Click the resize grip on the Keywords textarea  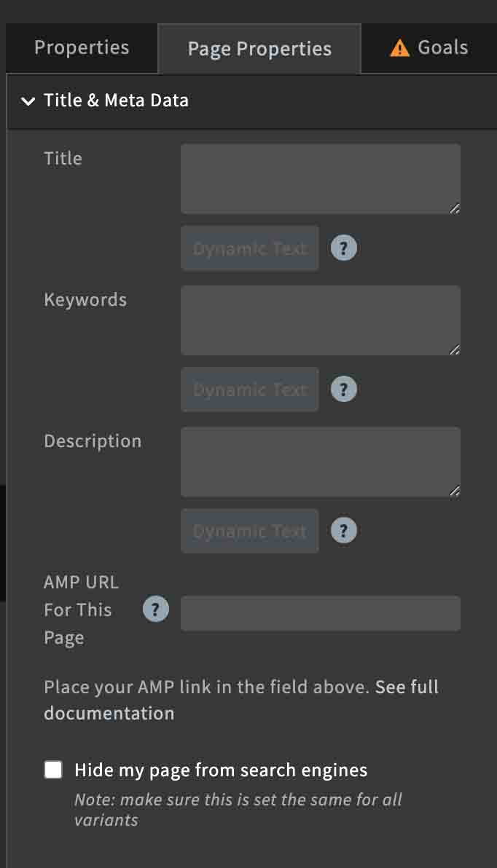point(454,350)
